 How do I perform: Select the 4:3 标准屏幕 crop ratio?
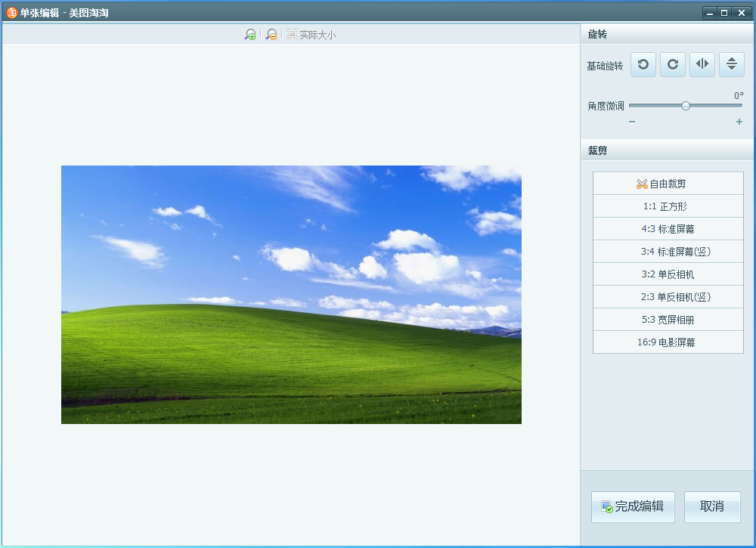click(668, 228)
